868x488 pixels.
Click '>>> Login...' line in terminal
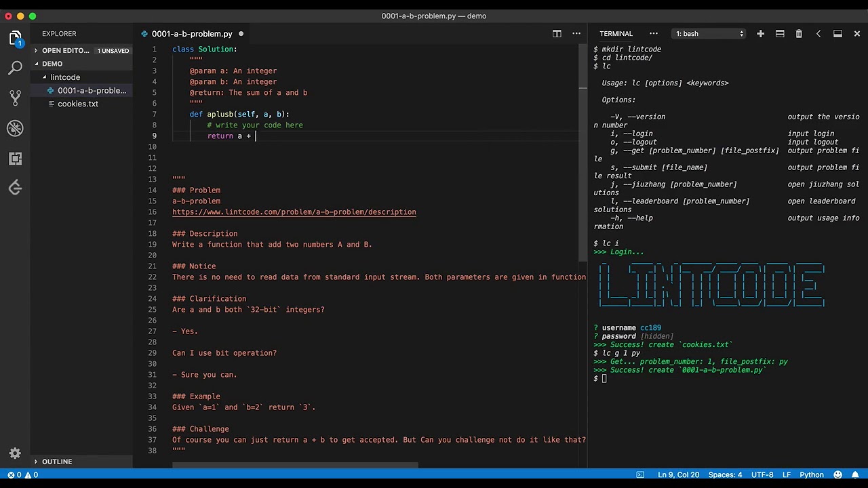coord(619,252)
